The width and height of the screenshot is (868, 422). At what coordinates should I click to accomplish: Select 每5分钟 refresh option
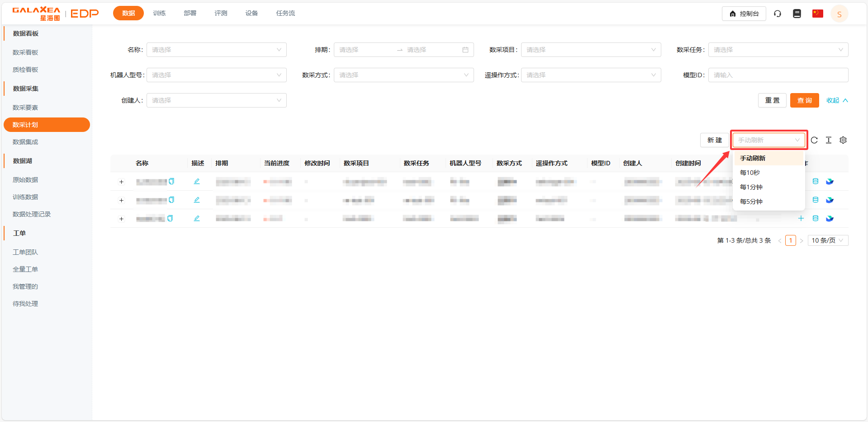768,202
